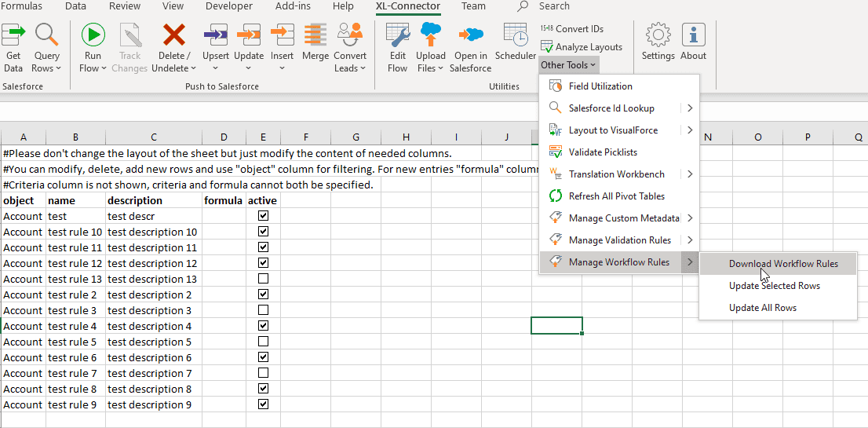The image size is (868, 428).
Task: Open the Run Flow dropdown arrow
Action: 104,68
